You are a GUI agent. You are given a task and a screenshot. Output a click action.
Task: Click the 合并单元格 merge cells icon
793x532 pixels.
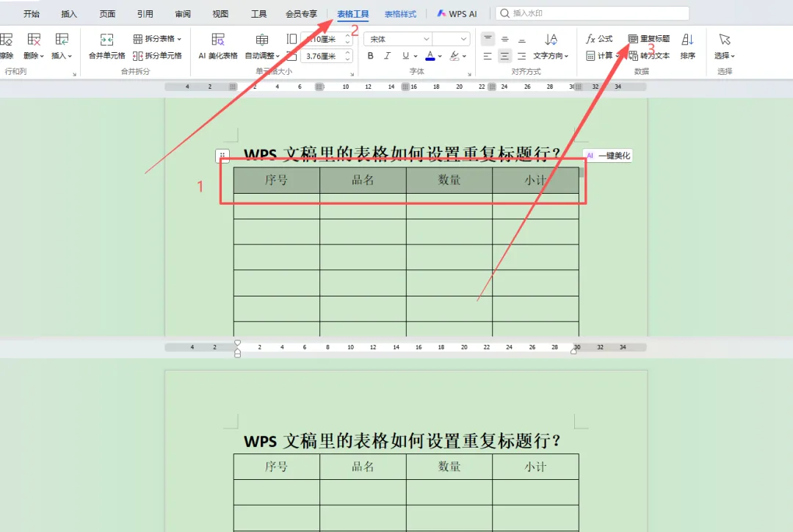coord(106,40)
